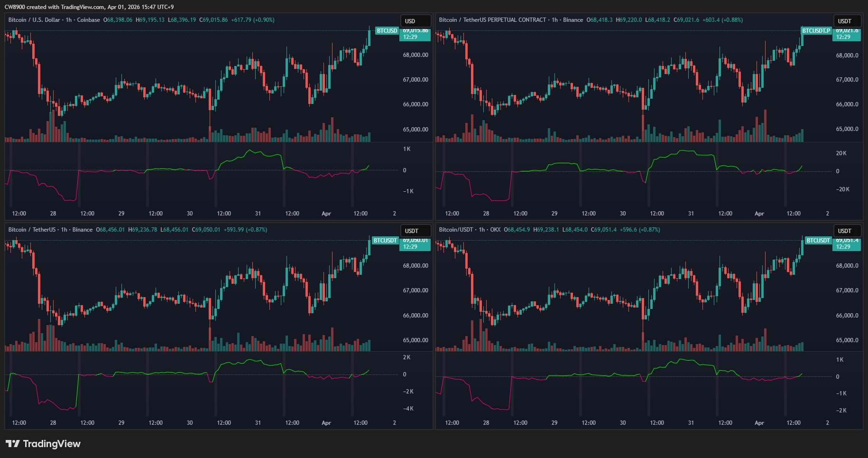Open the USDT currency selector on perpetual contract chart
Viewport: 868px width, 458px height.
pyautogui.click(x=848, y=21)
